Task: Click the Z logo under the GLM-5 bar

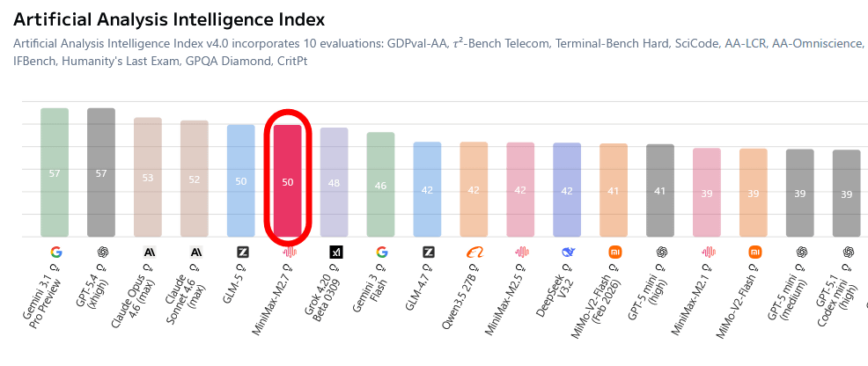Action: pyautogui.click(x=242, y=252)
